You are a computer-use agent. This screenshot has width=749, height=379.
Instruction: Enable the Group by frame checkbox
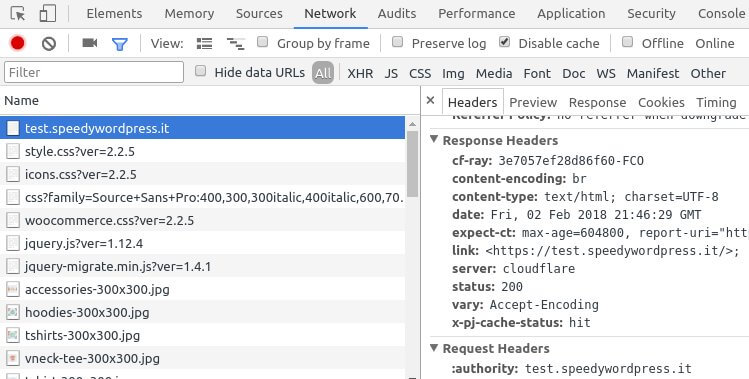[x=262, y=42]
